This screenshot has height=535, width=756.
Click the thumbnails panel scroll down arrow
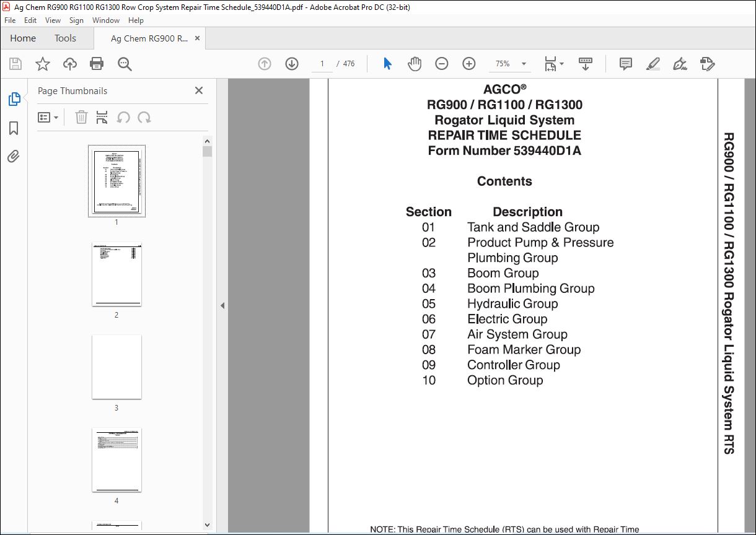point(208,526)
